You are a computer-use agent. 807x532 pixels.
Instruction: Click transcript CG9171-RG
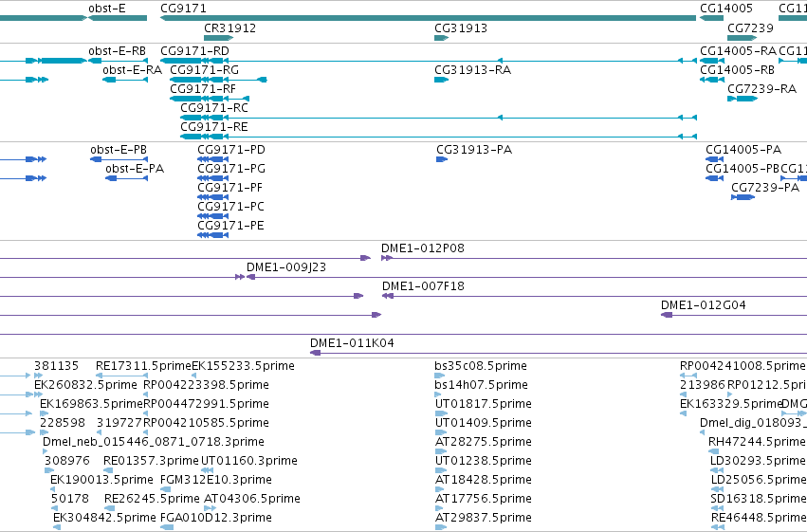(x=218, y=80)
